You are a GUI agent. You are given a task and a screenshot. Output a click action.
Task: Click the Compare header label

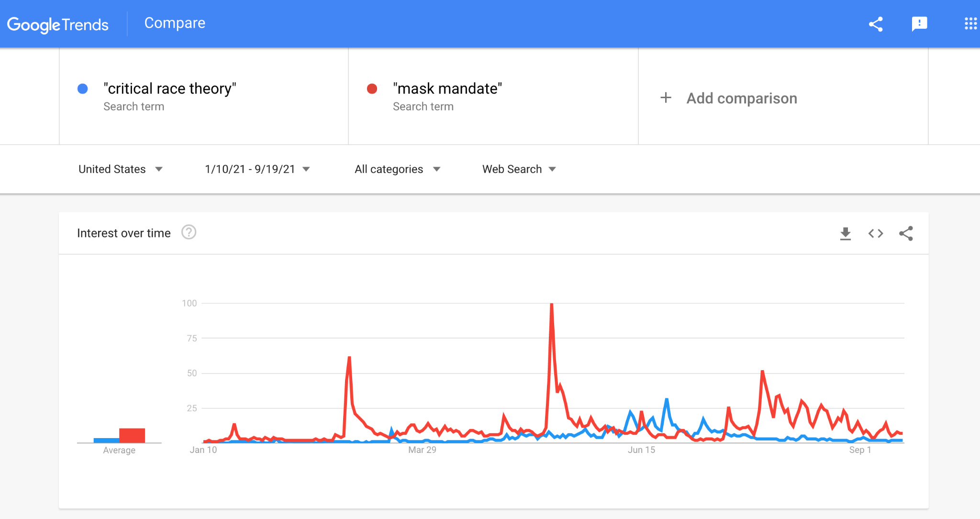(x=175, y=23)
